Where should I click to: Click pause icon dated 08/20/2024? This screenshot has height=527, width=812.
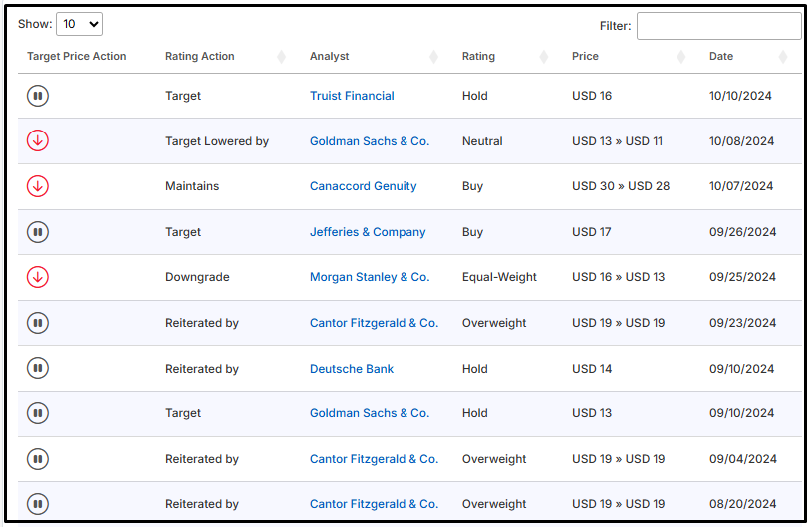[38, 504]
